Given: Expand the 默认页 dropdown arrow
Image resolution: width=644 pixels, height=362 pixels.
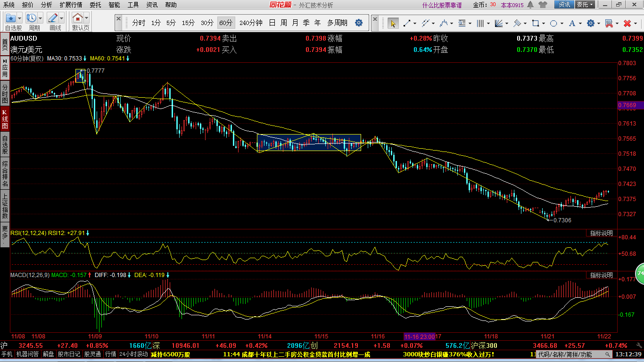Looking at the screenshot, I should point(86,18).
